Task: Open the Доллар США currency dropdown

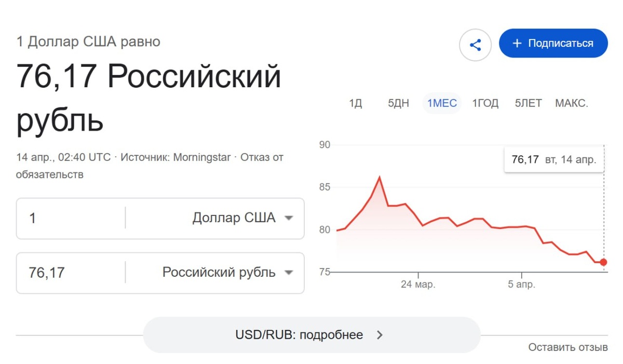Action: point(242,218)
